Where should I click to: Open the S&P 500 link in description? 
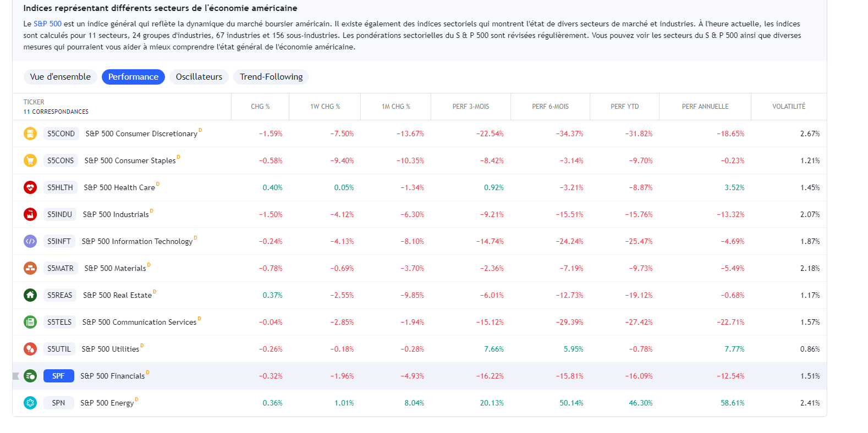tap(47, 24)
